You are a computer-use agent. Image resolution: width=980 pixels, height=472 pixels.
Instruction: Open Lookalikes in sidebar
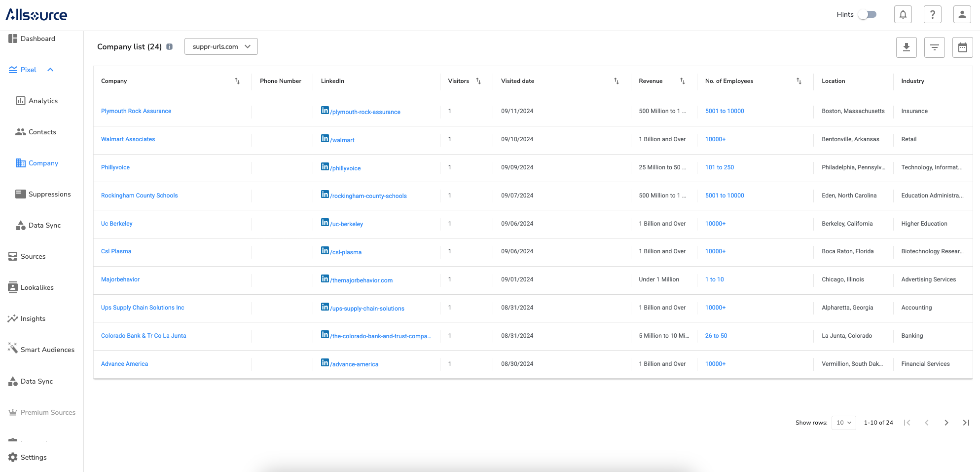click(31, 287)
